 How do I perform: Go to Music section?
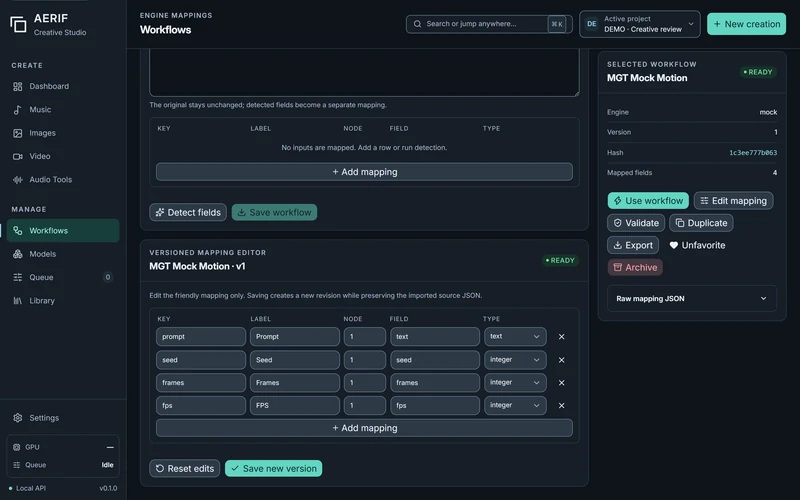pos(63,110)
